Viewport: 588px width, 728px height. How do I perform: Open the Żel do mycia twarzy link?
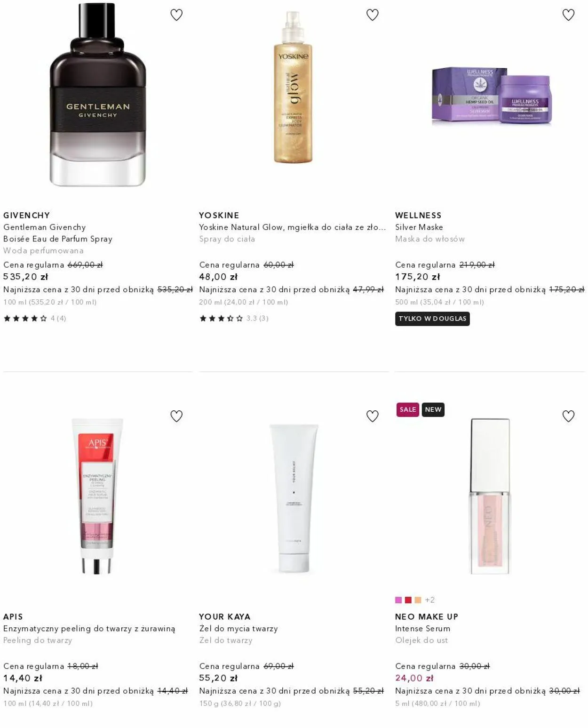pos(238,629)
